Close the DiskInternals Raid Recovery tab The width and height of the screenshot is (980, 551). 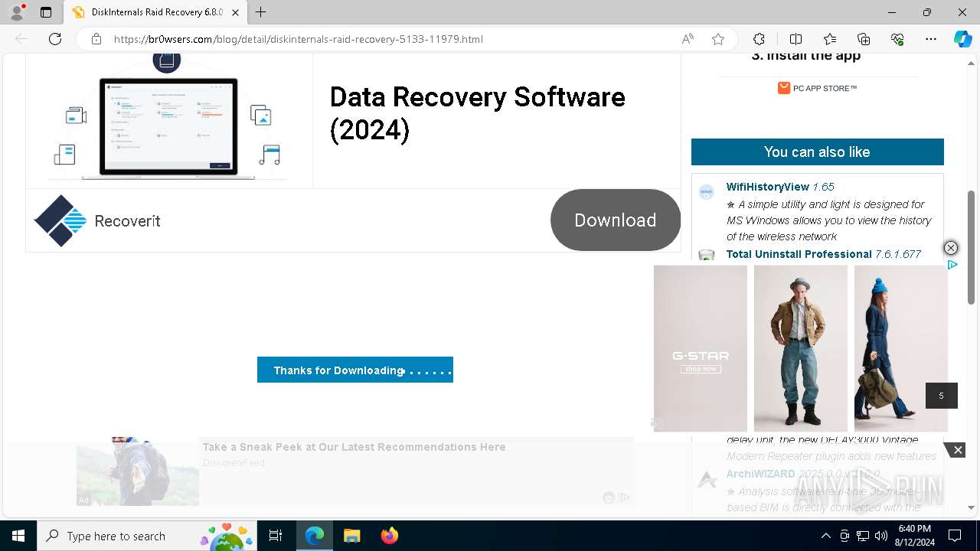point(235,12)
